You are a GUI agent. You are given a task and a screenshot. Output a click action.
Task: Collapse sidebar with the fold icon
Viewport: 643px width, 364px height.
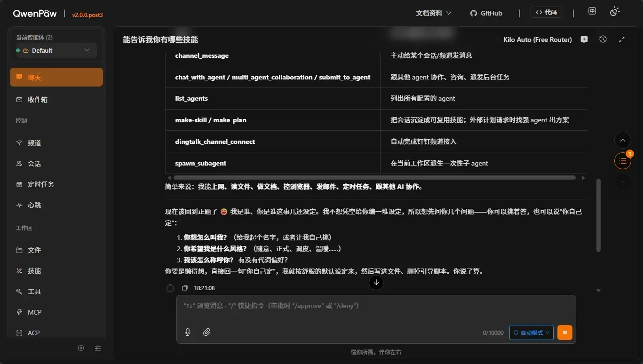(x=98, y=348)
